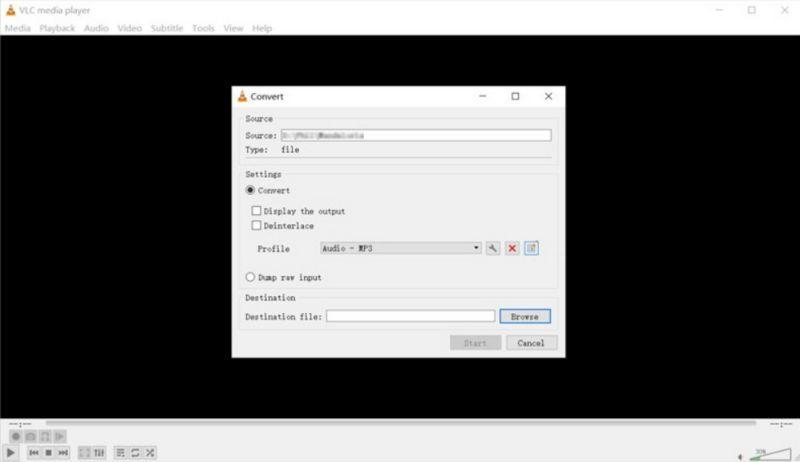Click frame by frame button

coord(60,437)
